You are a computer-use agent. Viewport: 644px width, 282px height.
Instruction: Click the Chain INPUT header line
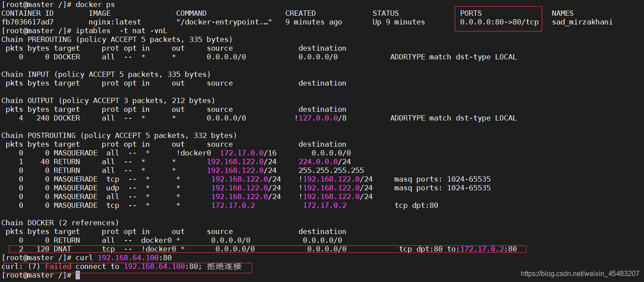106,74
